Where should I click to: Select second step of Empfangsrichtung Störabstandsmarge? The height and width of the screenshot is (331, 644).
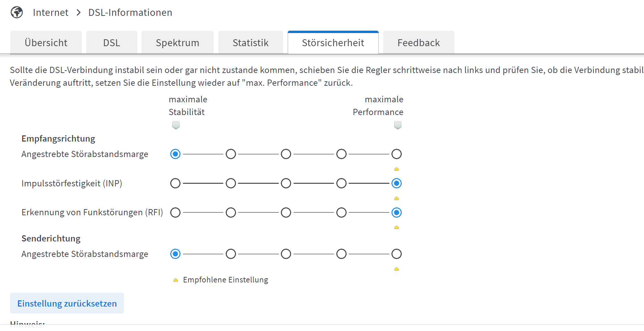231,154
